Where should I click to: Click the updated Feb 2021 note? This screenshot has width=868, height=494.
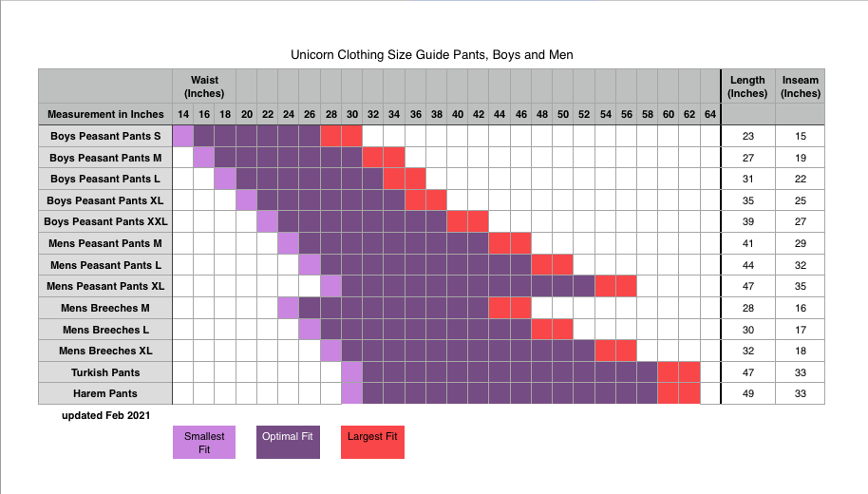click(x=105, y=415)
